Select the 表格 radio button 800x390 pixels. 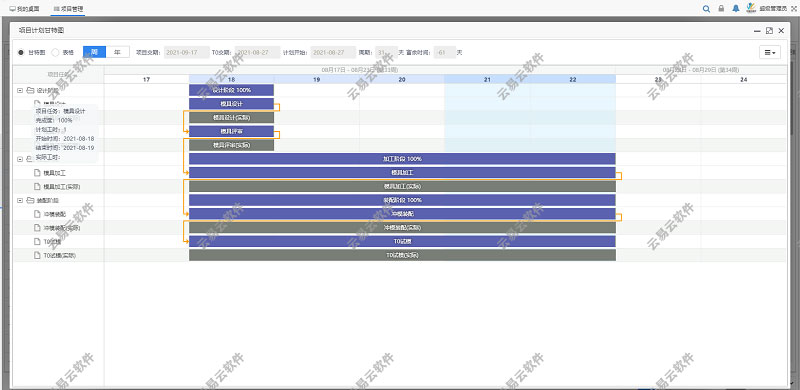(x=56, y=52)
